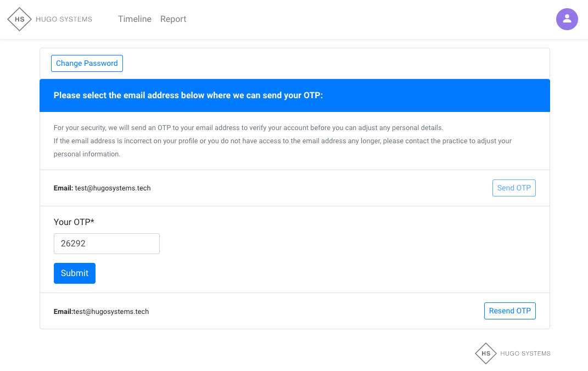Click the "contact the practice" notice sentence
The width and height of the screenshot is (588, 371).
tap(282, 142)
